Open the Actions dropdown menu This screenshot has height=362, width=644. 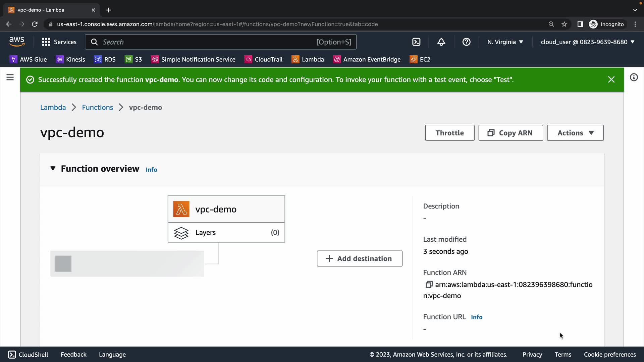coord(575,133)
